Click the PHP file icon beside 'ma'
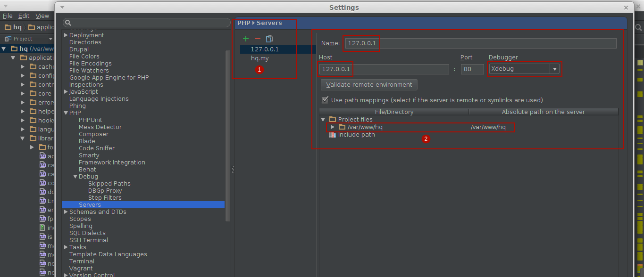 pos(42,245)
